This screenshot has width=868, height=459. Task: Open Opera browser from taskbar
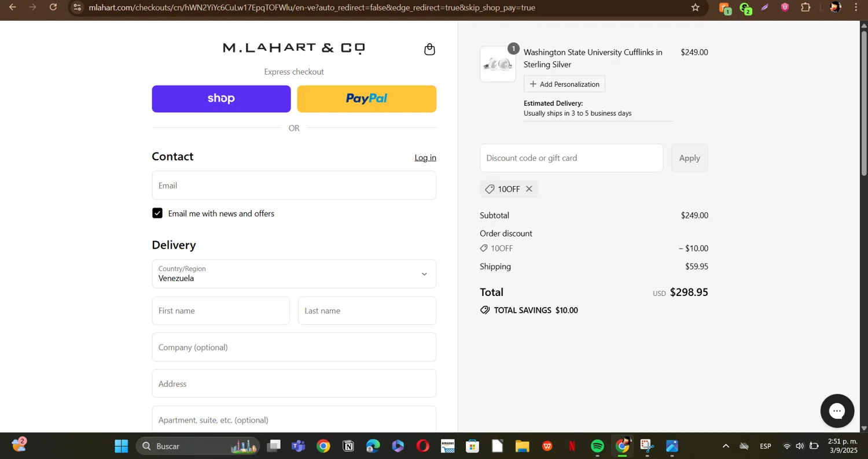tap(423, 446)
